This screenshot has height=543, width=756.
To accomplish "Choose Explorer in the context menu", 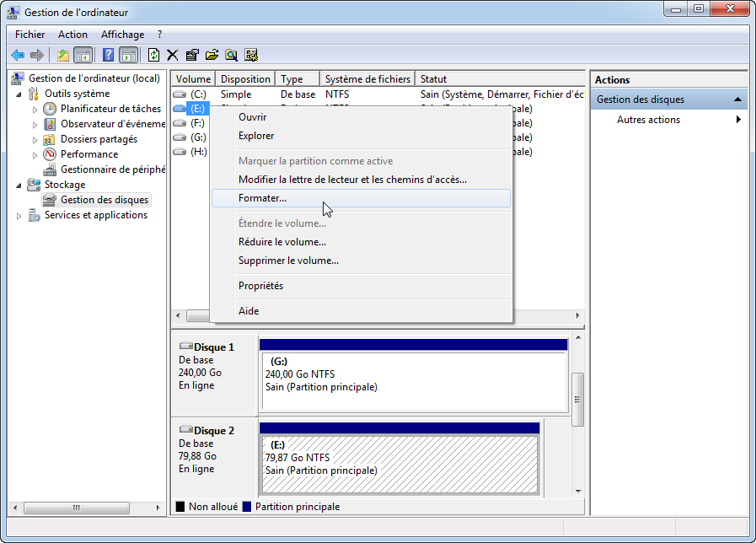I will 361,136.
